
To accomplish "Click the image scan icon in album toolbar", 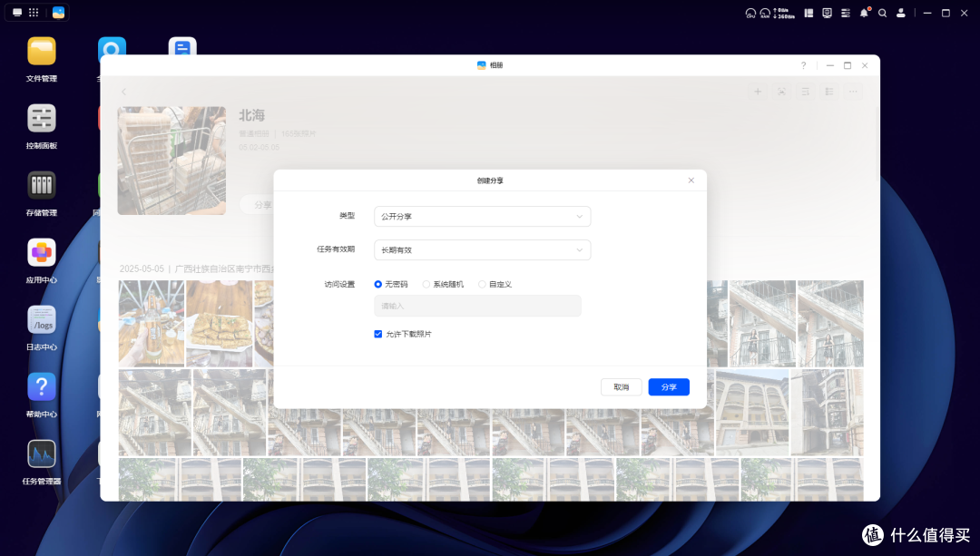I will pos(781,92).
